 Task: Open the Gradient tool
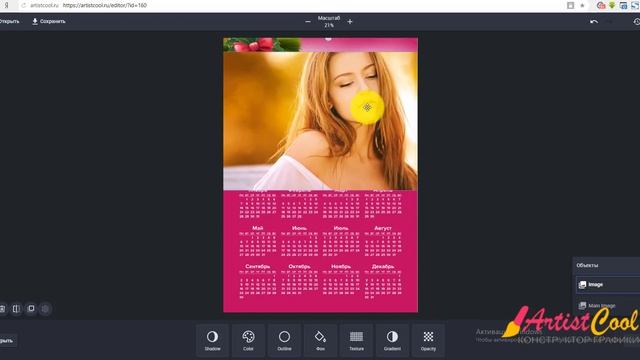[x=392, y=341]
